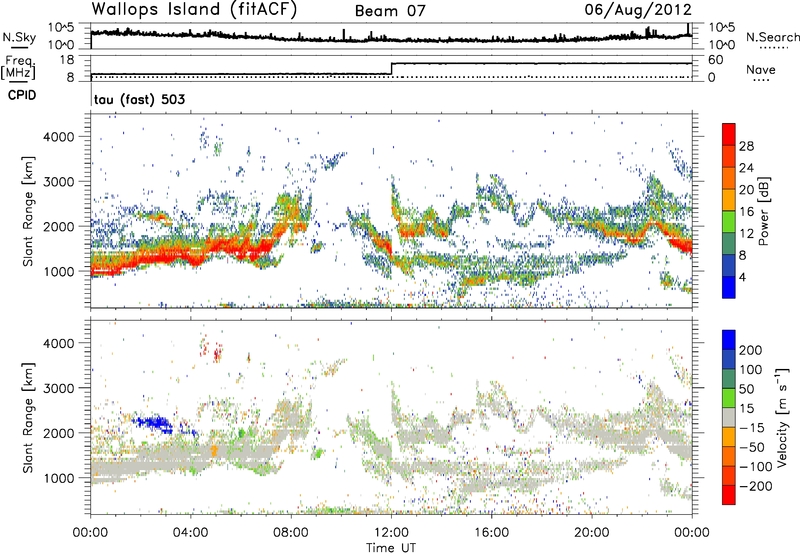Viewport: 800px width, 554px height.
Task: Click the 15 label on Velocity color bar
Action: pyautogui.click(x=747, y=408)
